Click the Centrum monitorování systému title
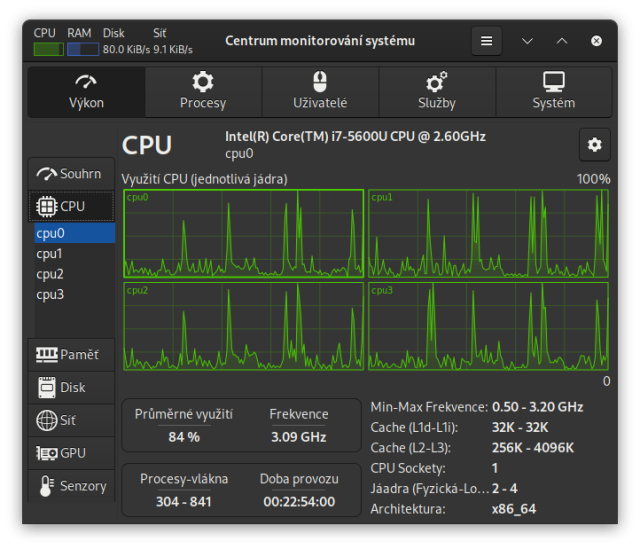 tap(320, 41)
